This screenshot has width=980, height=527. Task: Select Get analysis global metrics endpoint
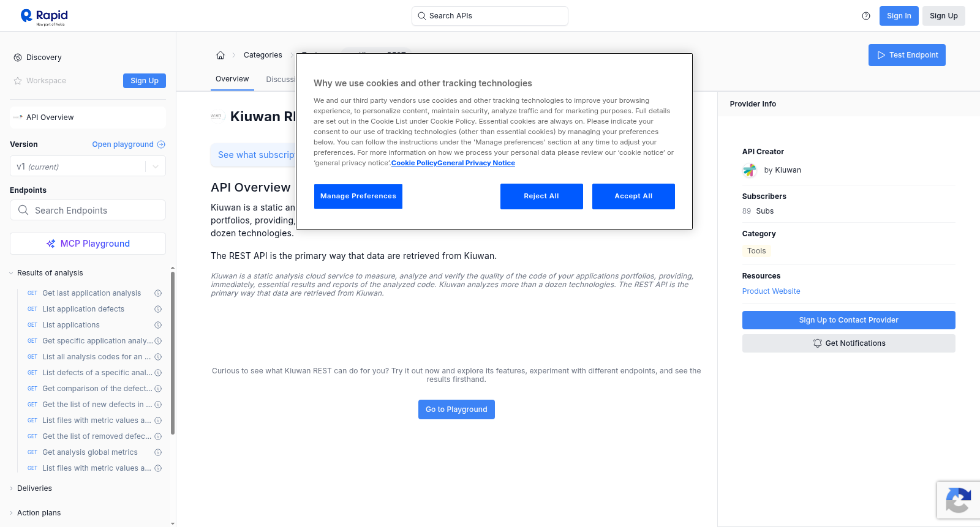90,452
